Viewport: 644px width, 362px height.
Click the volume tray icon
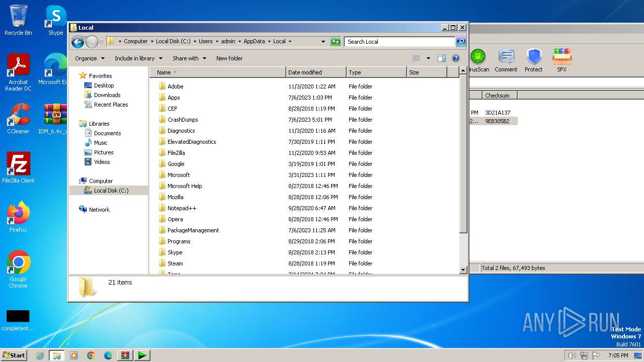pyautogui.click(x=572, y=355)
